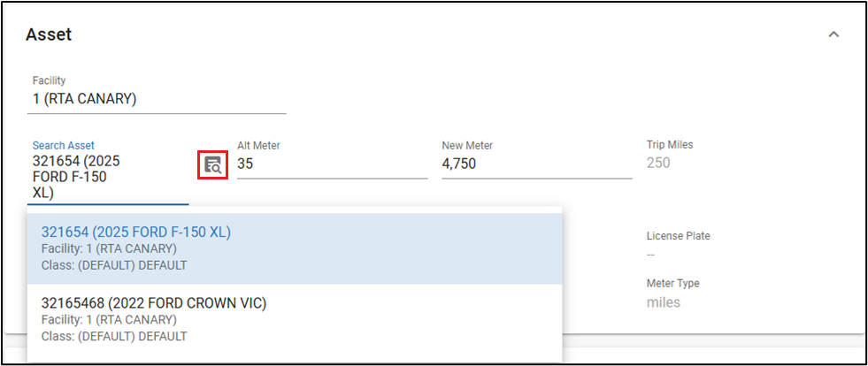Click the Asset section heading
This screenshot has height=366, width=868.
[x=49, y=34]
